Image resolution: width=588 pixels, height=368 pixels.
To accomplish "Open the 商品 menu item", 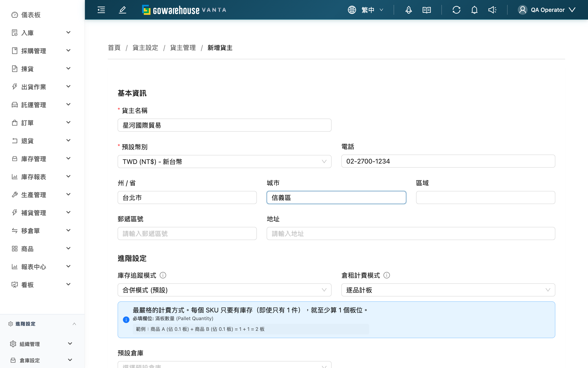I will pyautogui.click(x=42, y=248).
